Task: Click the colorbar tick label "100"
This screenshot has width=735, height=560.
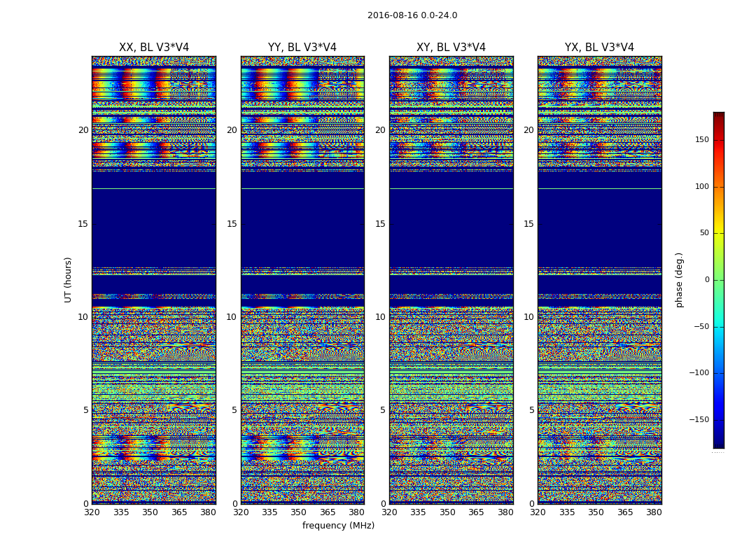Action: pyautogui.click(x=702, y=186)
